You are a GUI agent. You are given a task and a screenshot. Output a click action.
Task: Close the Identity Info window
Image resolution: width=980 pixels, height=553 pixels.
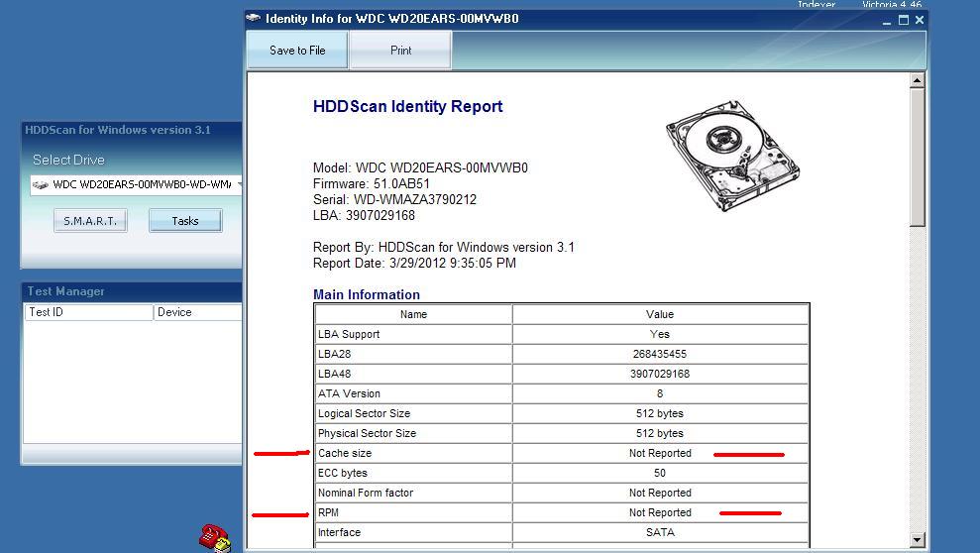point(920,20)
